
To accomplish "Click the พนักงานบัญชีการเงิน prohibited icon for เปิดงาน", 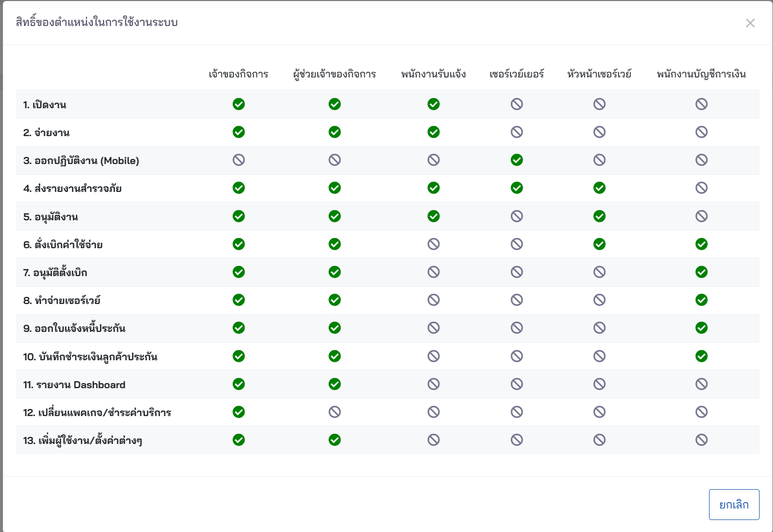I will point(701,104).
